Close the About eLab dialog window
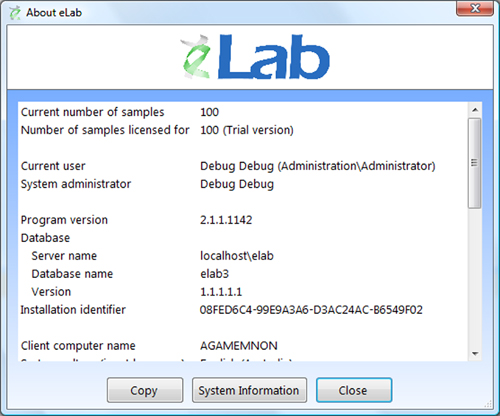Viewport: 500px width, 416px height. click(x=475, y=8)
